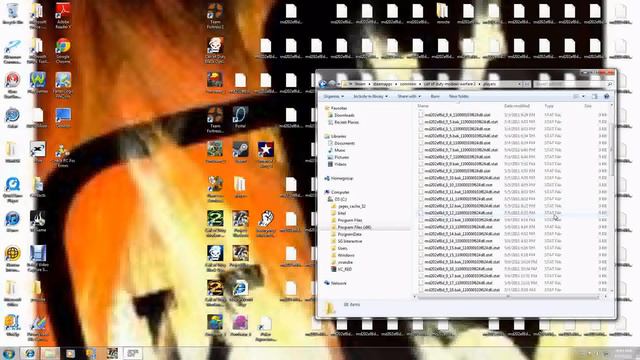
Task: Select the WinZip desktop shortcut
Action: click(13, 326)
